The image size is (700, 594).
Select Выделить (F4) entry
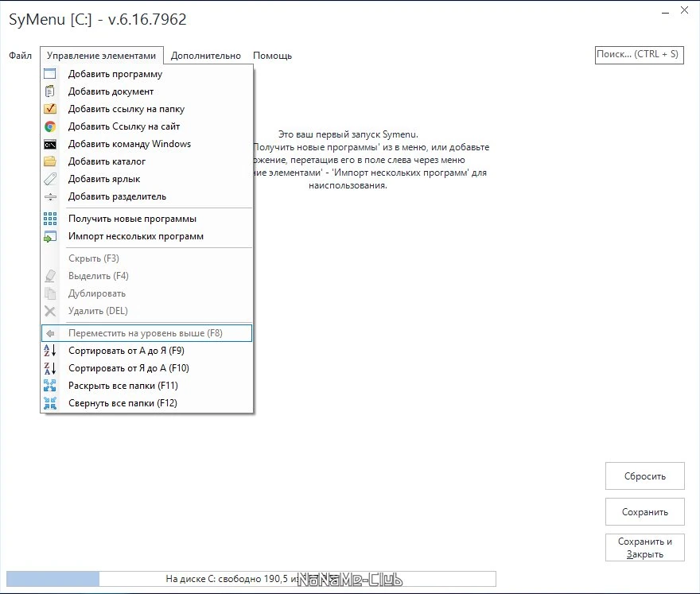[x=146, y=276]
